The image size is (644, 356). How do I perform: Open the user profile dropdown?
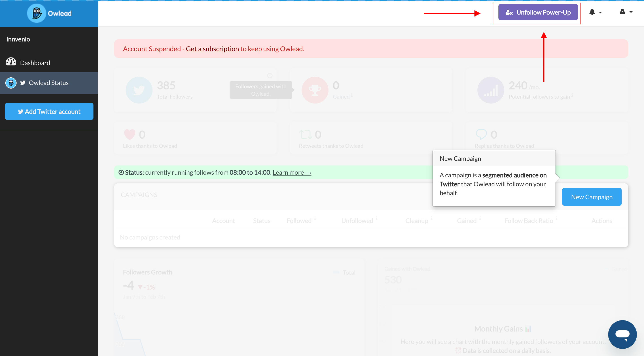point(626,12)
